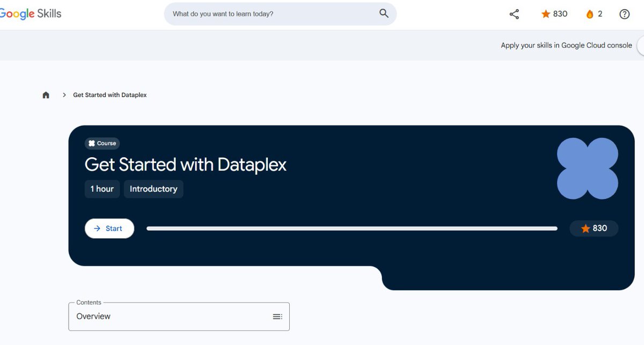Check the flame streak counter showing 2
This screenshot has height=345, width=644.
pyautogui.click(x=594, y=14)
